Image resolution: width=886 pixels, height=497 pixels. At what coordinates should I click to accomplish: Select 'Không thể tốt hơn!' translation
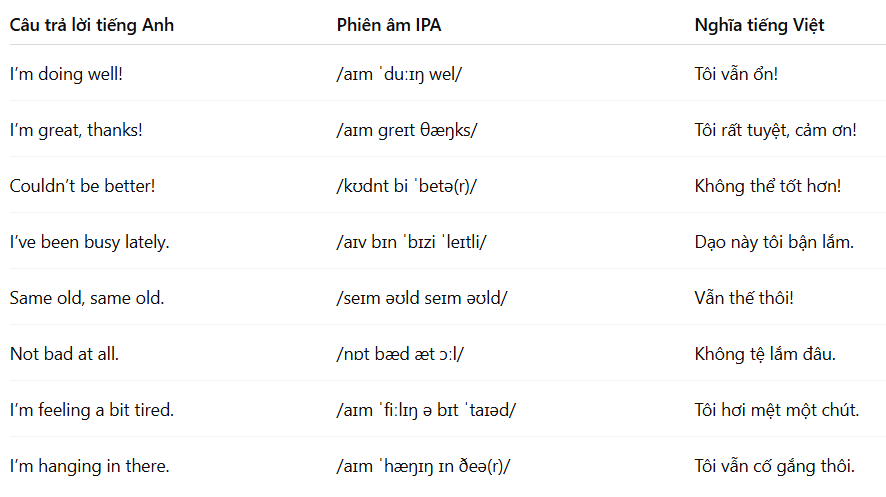pyautogui.click(x=767, y=186)
